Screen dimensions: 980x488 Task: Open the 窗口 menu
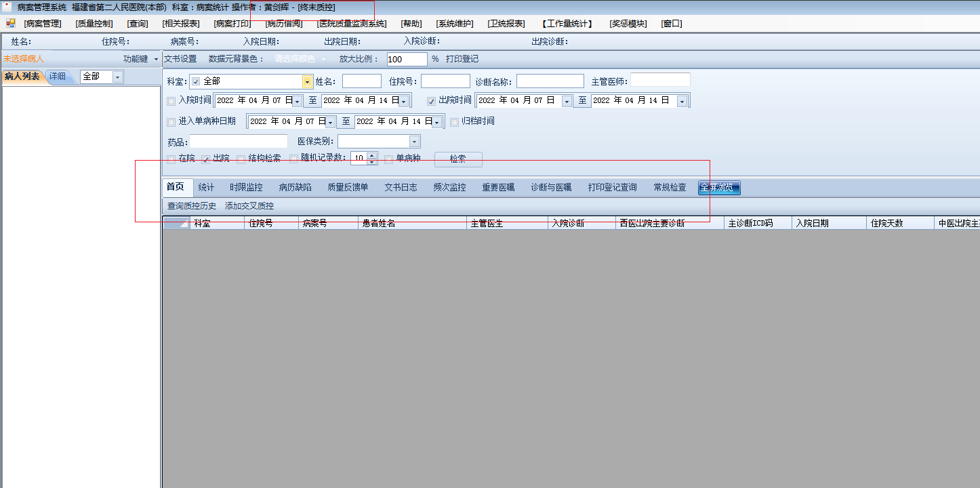(x=672, y=24)
